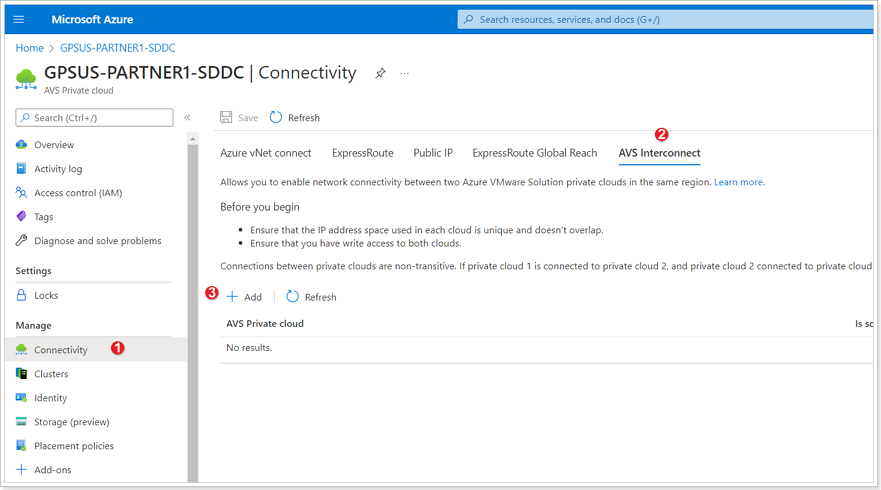
Task: Click the Microsoft Azure title
Action: 92,20
